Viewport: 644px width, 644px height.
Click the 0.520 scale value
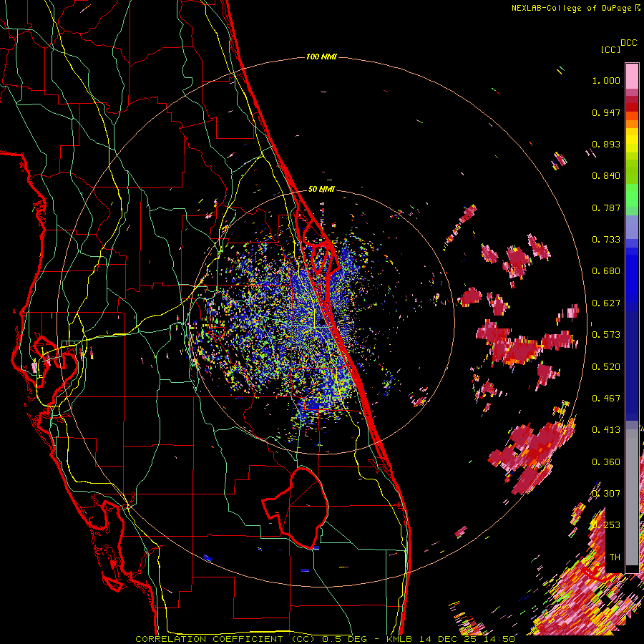[x=606, y=367]
